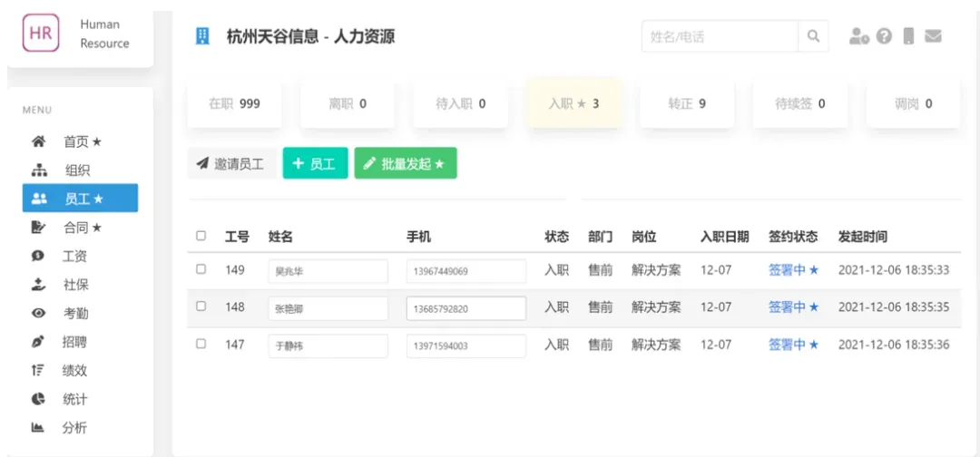
Task: Click phone field 13971594003
Action: click(466, 345)
